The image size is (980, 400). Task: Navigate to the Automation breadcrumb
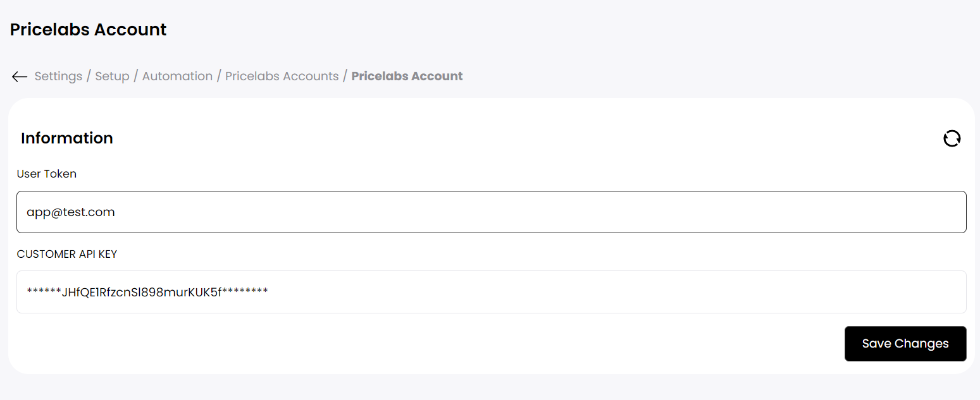(177, 76)
